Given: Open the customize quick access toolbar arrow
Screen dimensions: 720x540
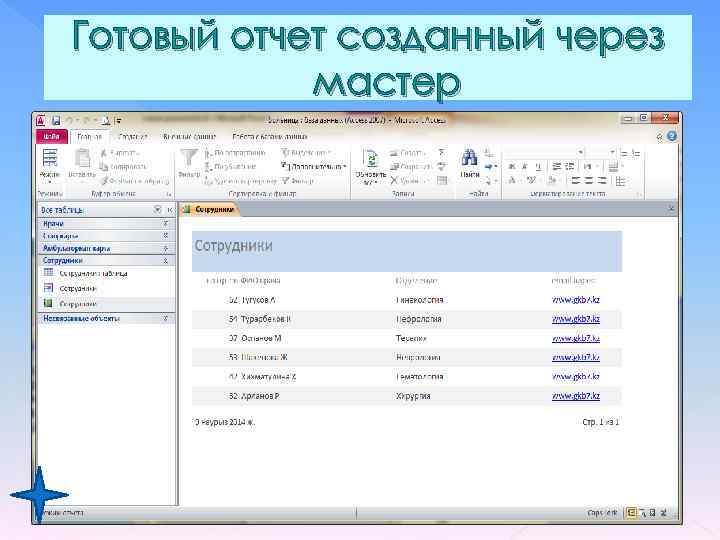Looking at the screenshot, I should pyautogui.click(x=118, y=121).
